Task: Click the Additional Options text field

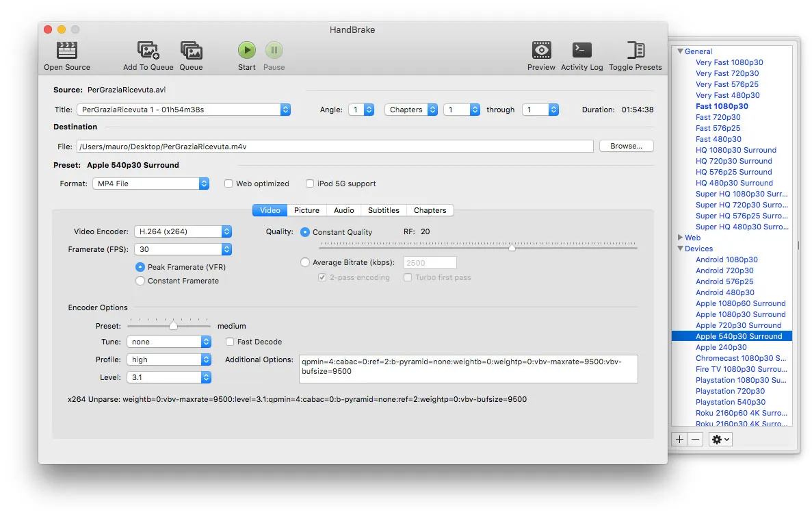Action: [x=468, y=368]
